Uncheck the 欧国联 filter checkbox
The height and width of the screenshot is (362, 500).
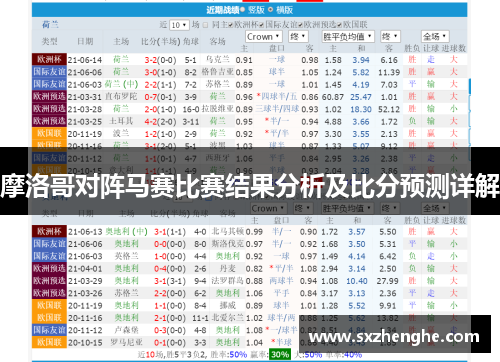[x=339, y=25]
